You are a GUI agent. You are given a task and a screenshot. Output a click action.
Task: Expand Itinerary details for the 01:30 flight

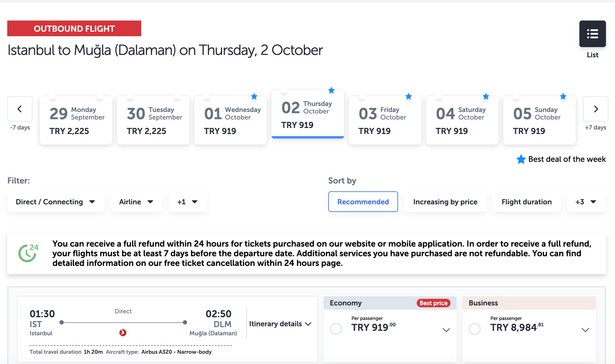[280, 324]
